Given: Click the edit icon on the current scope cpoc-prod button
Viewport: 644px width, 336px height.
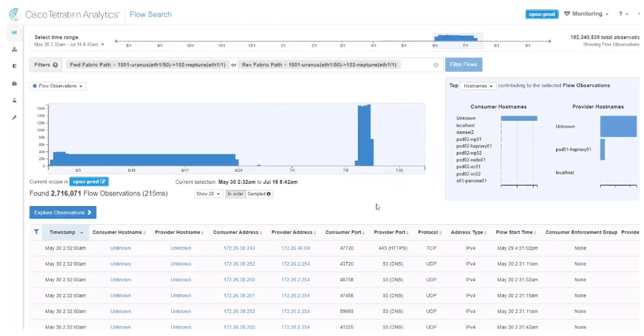Looking at the screenshot, I should point(103,182).
